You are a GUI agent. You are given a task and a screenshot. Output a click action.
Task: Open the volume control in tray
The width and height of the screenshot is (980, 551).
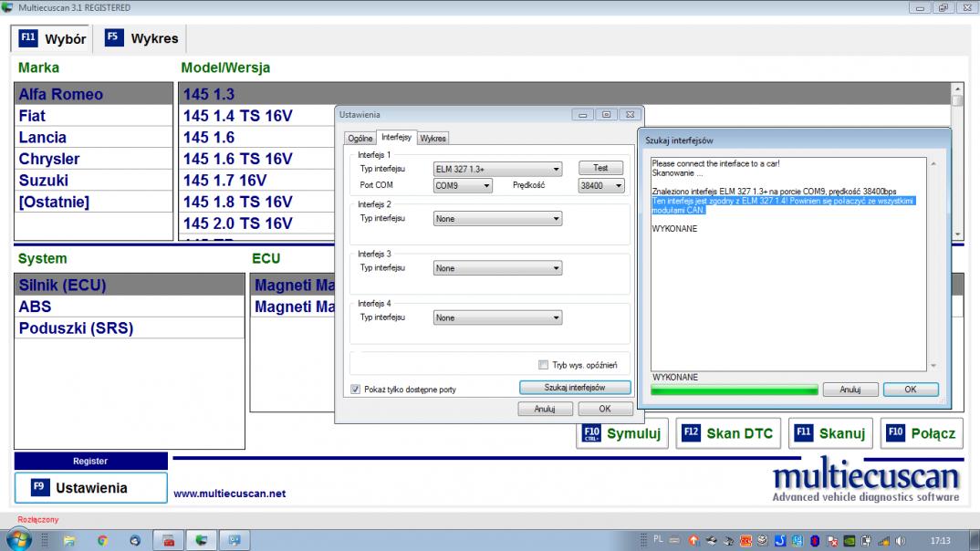pos(901,540)
